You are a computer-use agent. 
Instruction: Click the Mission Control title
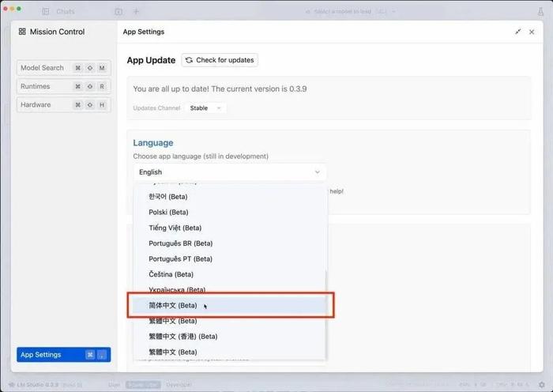[x=57, y=32]
